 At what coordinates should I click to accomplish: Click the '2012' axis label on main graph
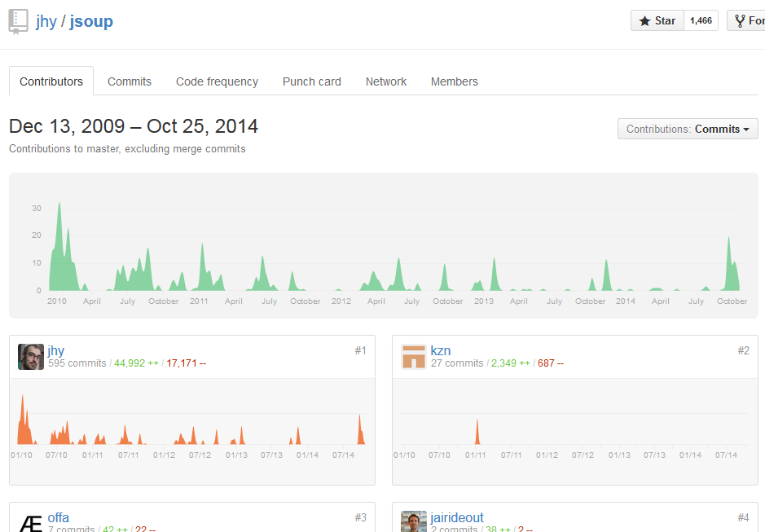341,301
